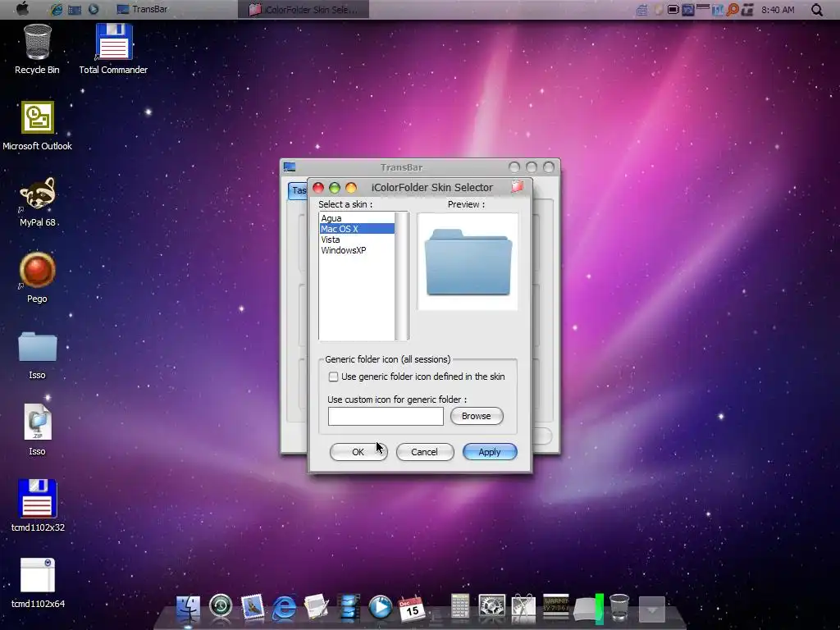The width and height of the screenshot is (840, 630).
Task: Open the Finder icon in the dock
Action: coord(188,609)
